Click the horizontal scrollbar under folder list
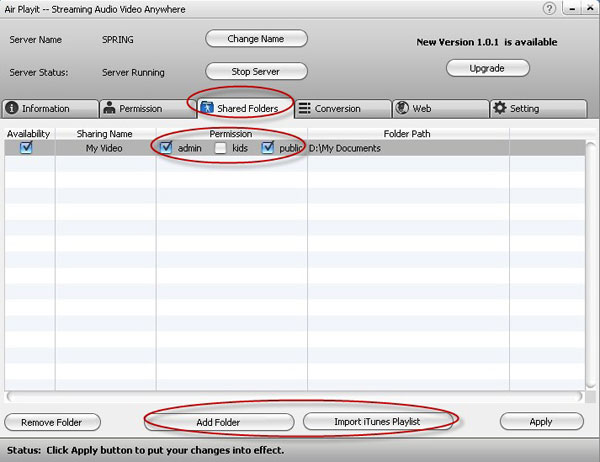Image resolution: width=600 pixels, height=462 pixels. click(x=295, y=397)
